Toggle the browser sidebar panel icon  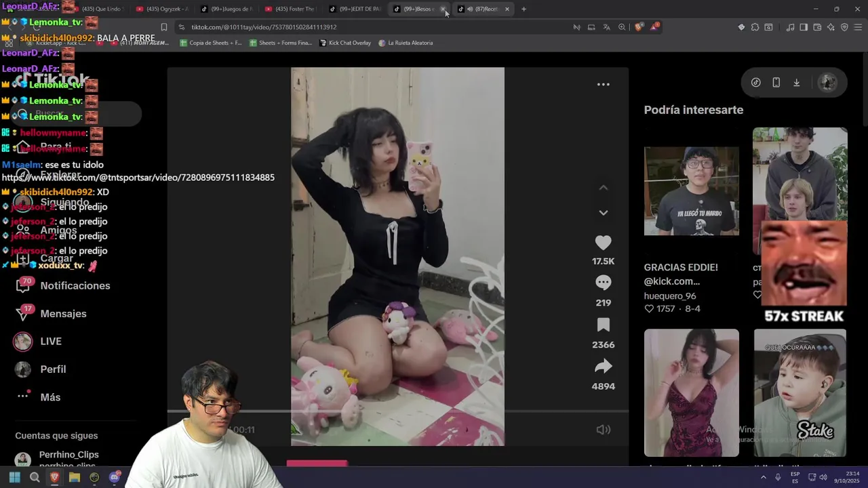point(804,27)
